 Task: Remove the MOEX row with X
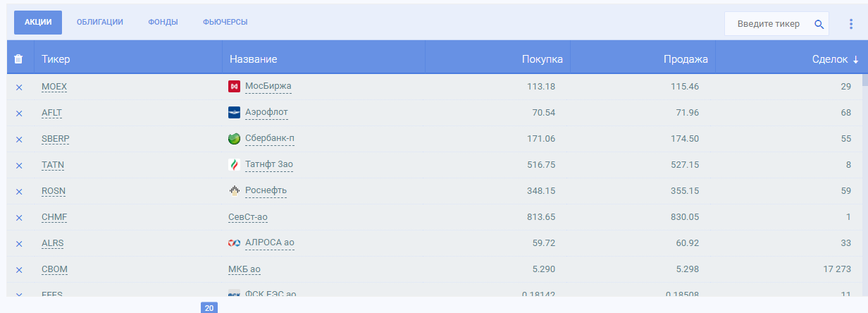click(19, 87)
